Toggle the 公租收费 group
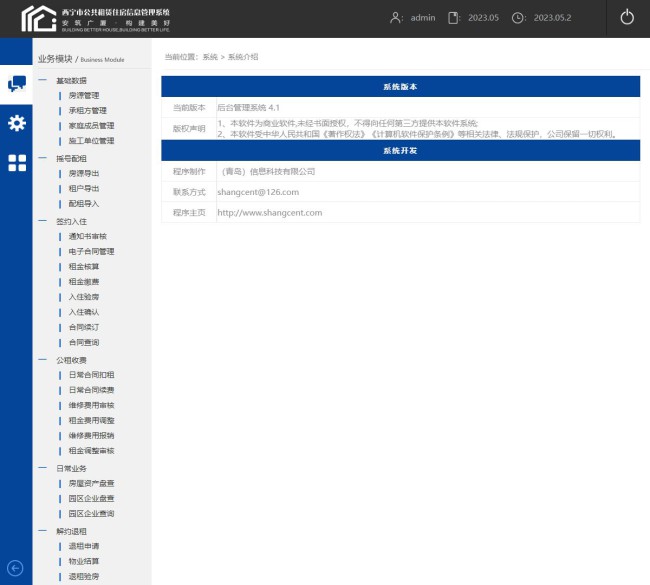This screenshot has width=650, height=585. 42,360
